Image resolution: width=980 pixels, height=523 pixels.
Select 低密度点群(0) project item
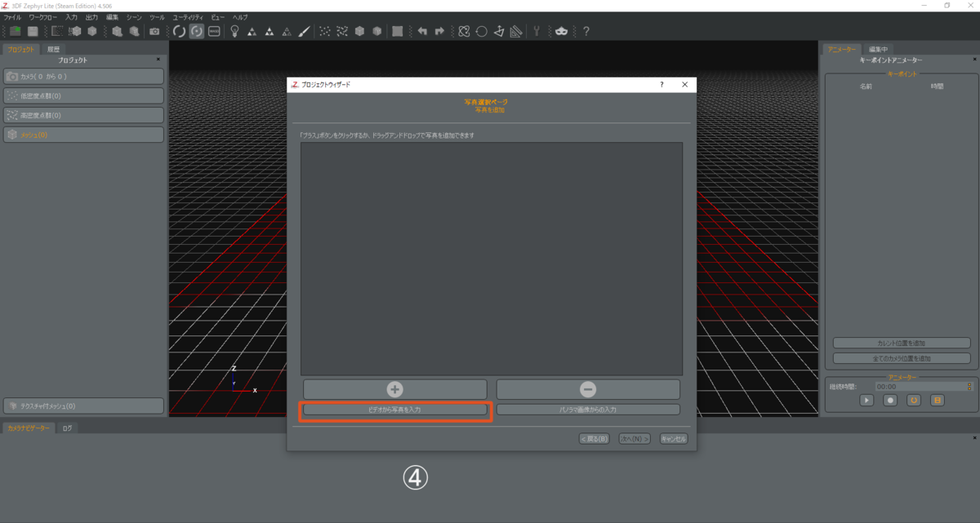click(83, 95)
